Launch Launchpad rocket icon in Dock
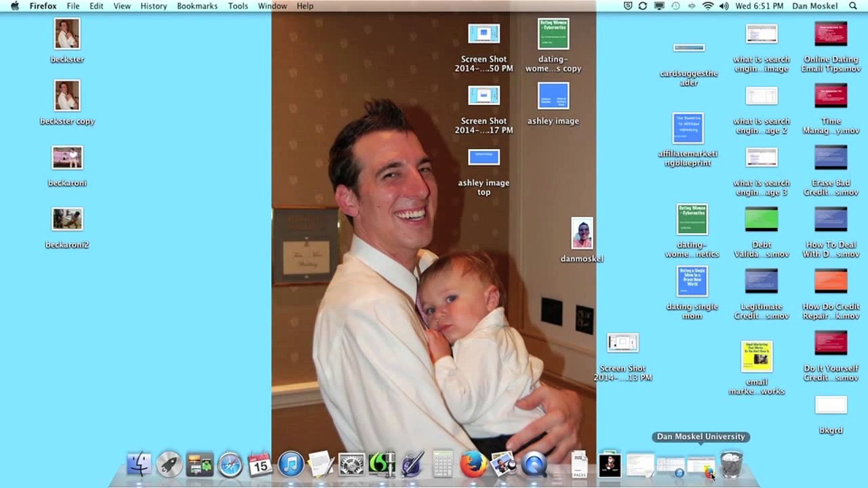Image resolution: width=868 pixels, height=488 pixels. tap(170, 464)
